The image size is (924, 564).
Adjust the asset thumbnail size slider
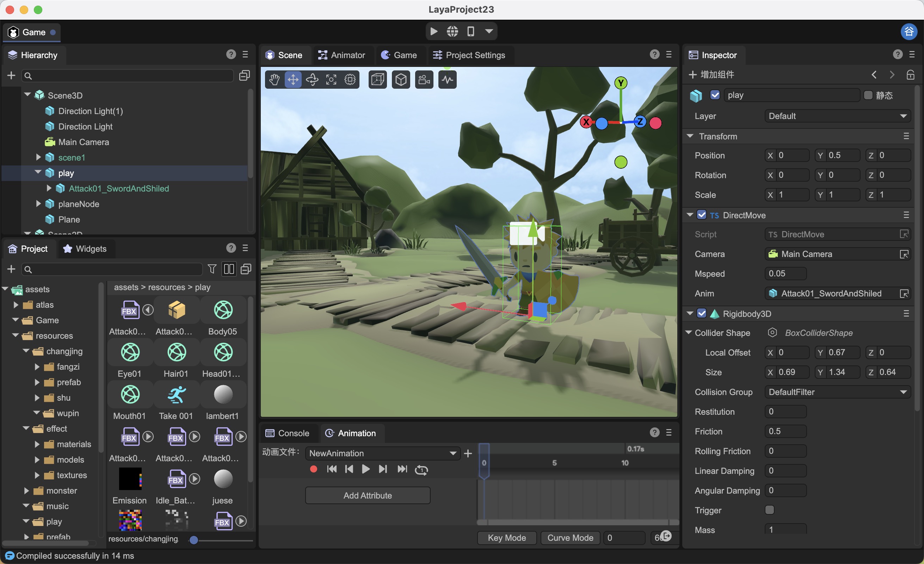click(x=194, y=540)
